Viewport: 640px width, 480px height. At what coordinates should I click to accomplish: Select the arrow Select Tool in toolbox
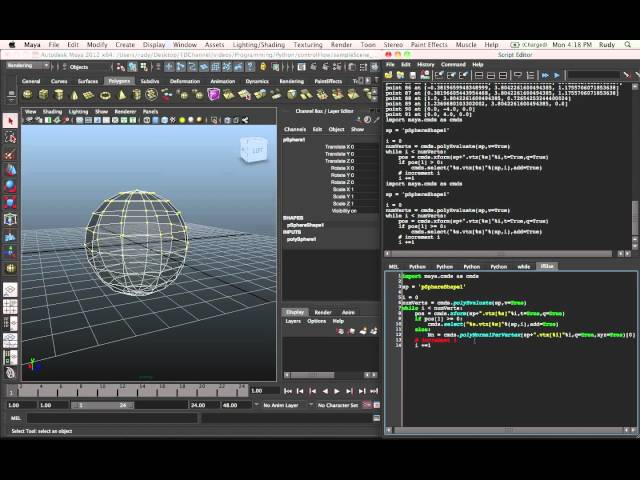[10, 120]
